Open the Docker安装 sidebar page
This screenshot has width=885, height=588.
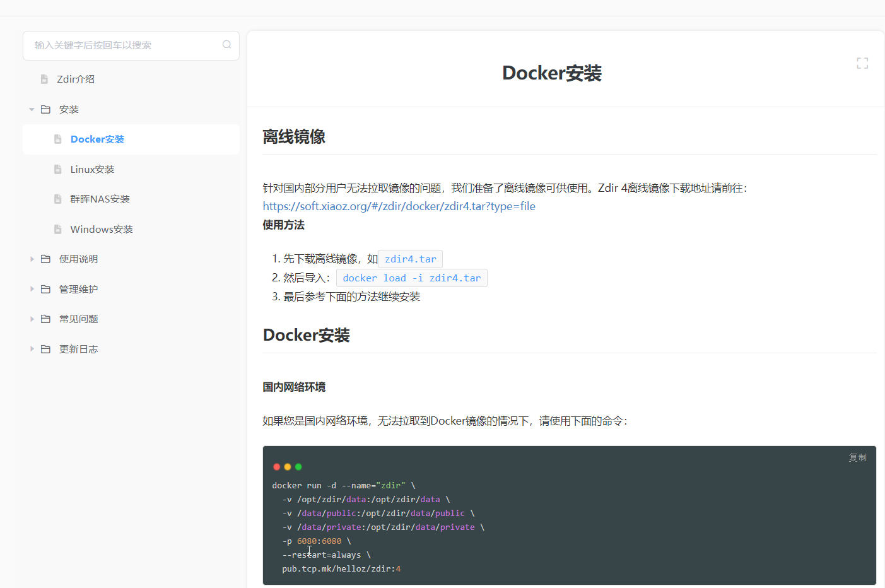click(x=97, y=139)
